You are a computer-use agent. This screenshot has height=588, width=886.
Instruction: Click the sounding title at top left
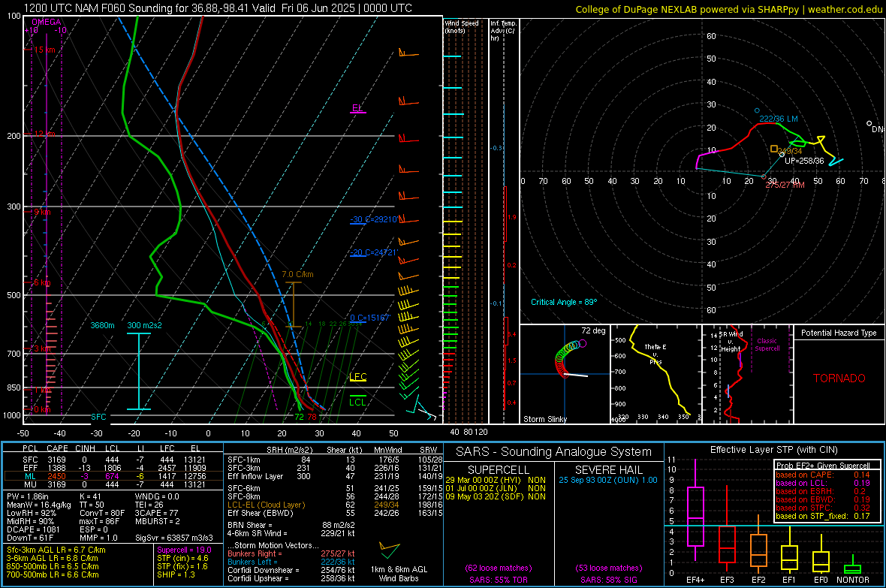click(x=218, y=8)
